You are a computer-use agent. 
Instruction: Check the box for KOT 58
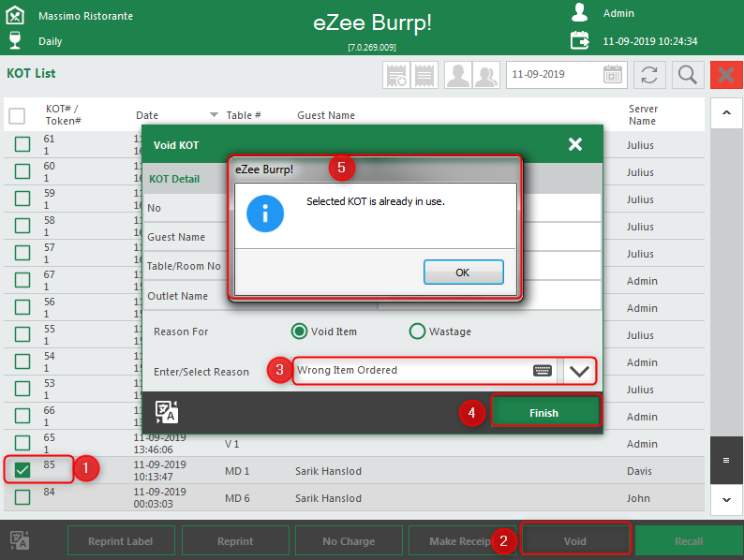(22, 226)
